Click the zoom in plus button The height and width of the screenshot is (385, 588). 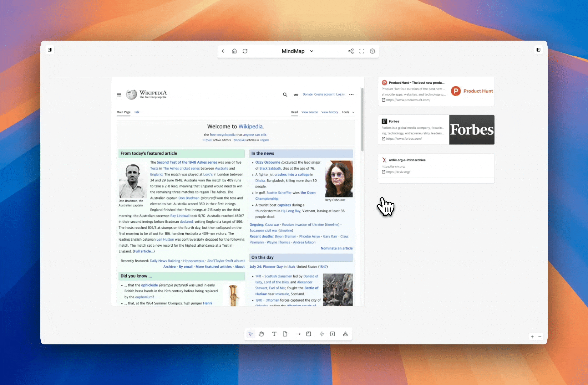pos(532,337)
